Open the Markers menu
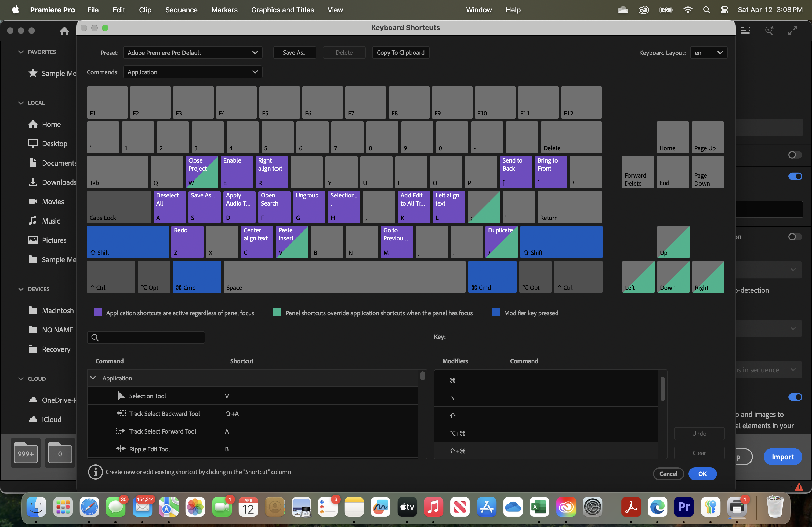This screenshot has width=812, height=527. (x=224, y=10)
